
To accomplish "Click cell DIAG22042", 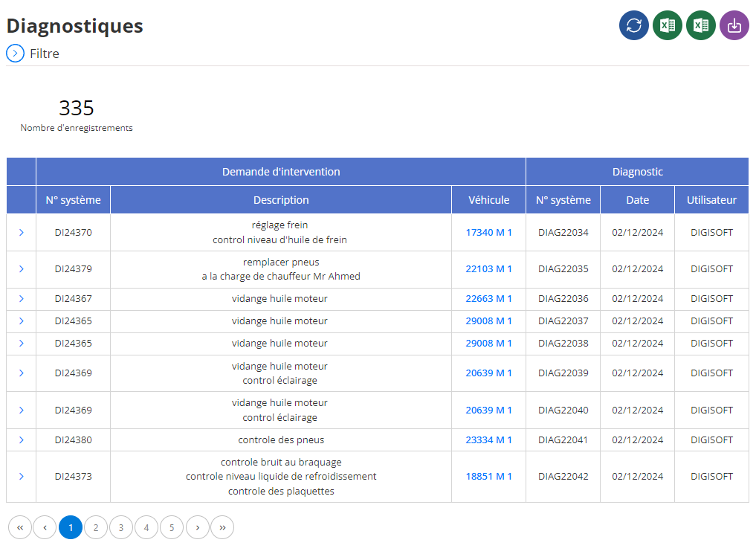I will point(563,477).
